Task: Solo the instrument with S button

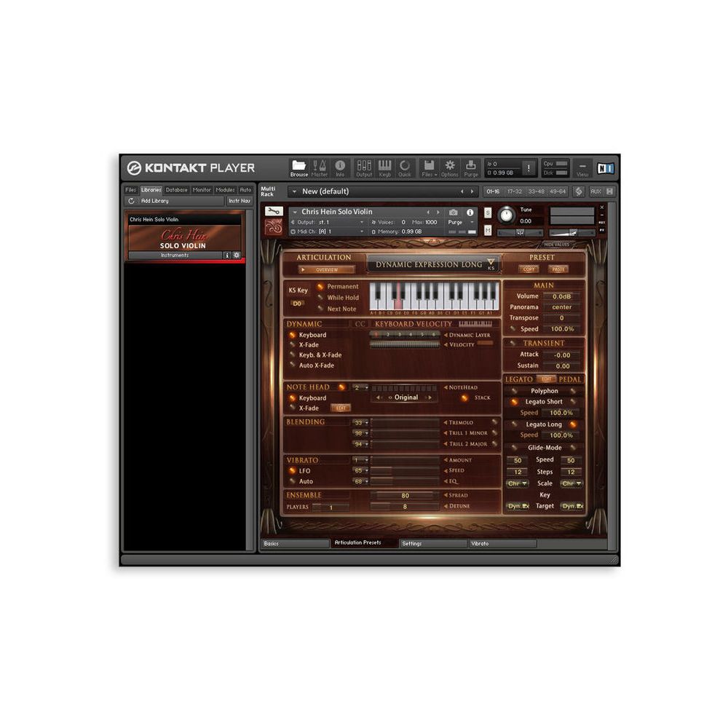Action: coord(488,213)
